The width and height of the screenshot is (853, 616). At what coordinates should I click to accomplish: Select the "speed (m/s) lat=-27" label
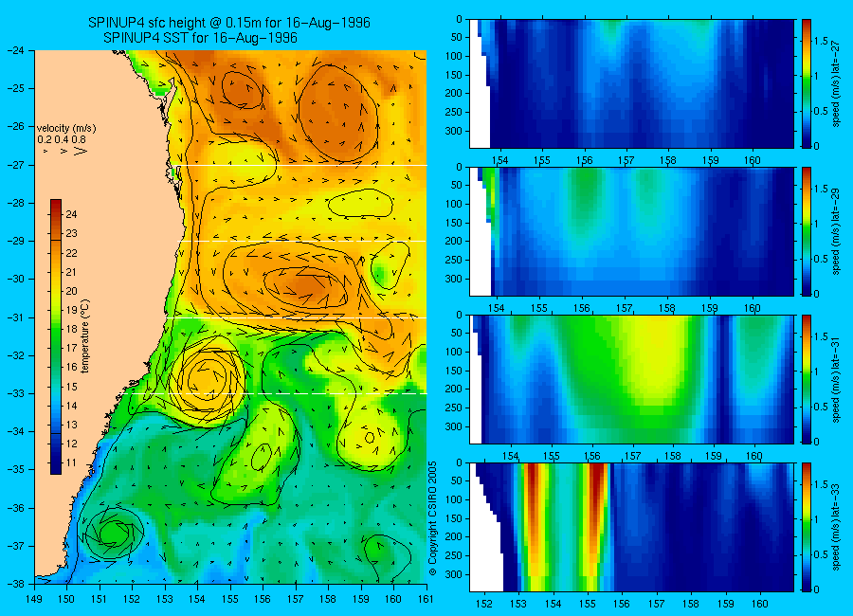[x=837, y=83]
